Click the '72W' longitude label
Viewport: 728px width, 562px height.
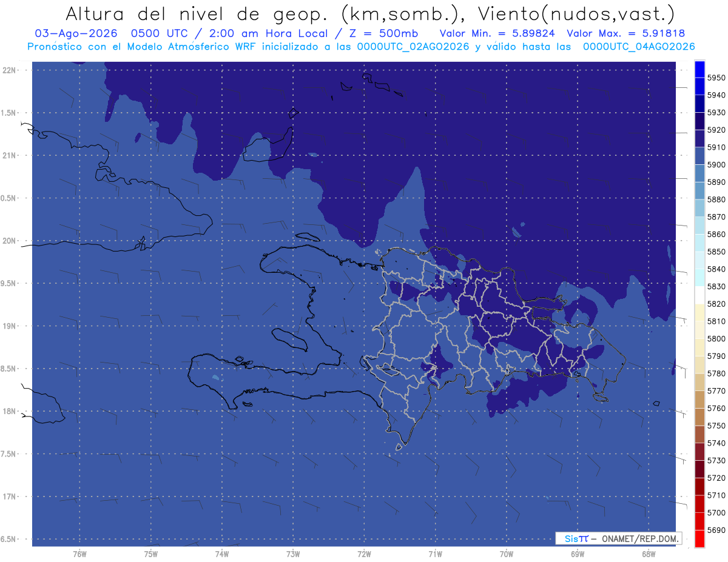[x=364, y=554]
